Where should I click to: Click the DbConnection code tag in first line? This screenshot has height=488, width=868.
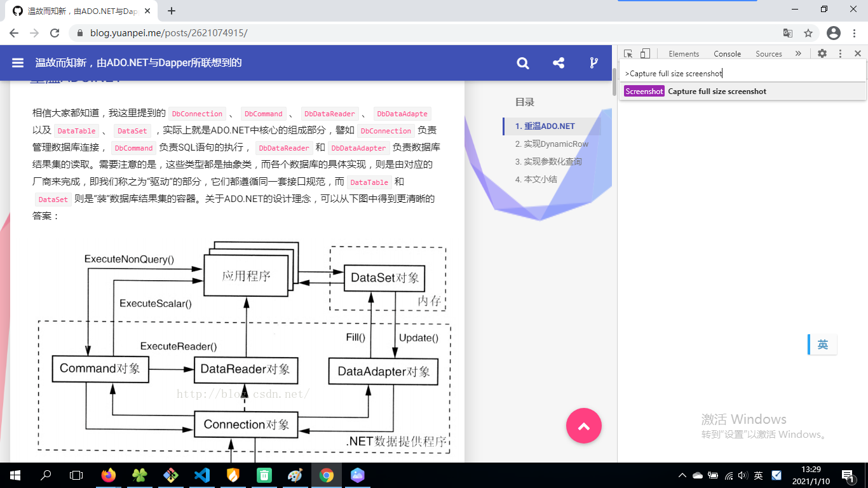[x=198, y=114]
